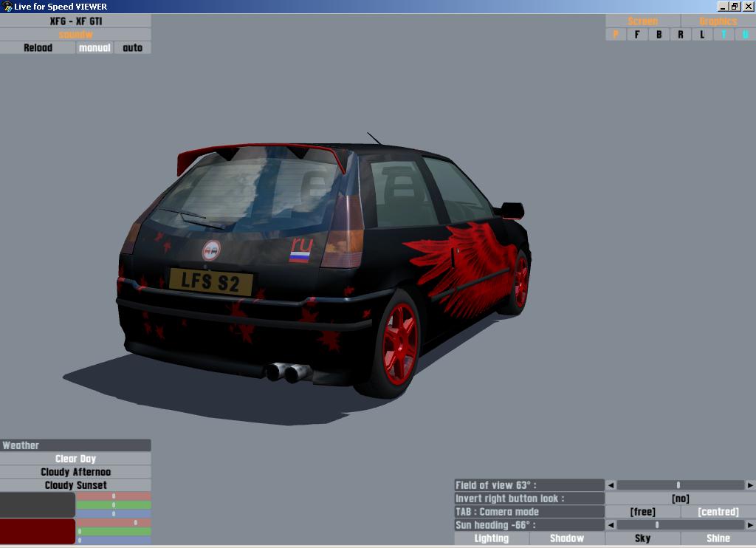The height and width of the screenshot is (548, 756).
Task: Click the Weather header label
Action: click(x=76, y=445)
